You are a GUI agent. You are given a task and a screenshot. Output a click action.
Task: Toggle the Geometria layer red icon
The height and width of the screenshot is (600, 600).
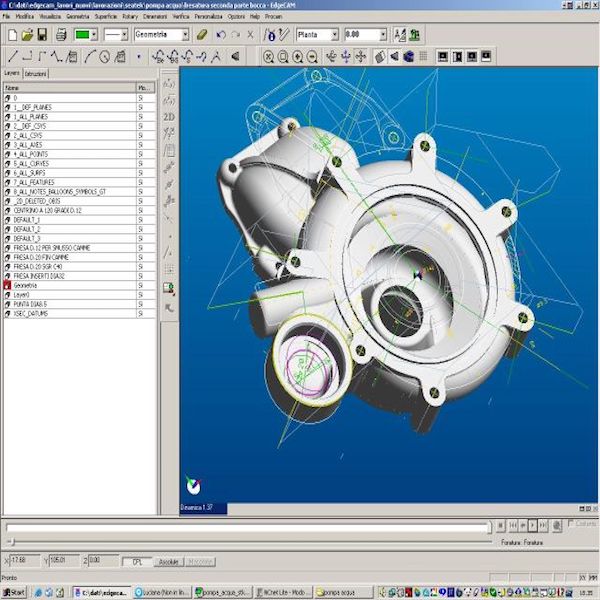(7, 284)
